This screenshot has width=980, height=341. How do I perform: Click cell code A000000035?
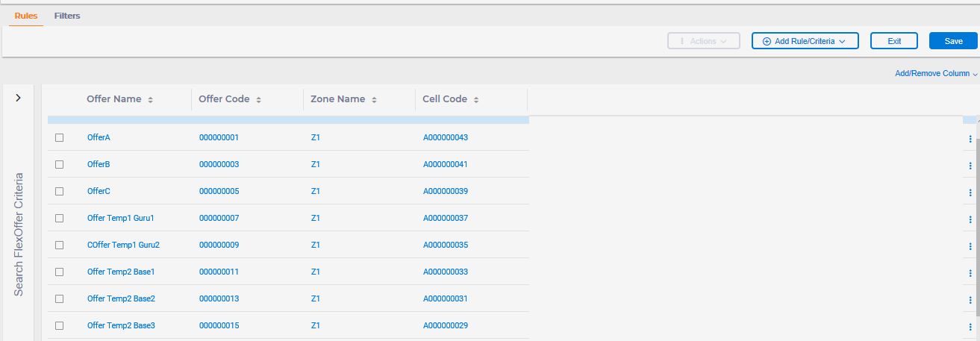(x=445, y=245)
